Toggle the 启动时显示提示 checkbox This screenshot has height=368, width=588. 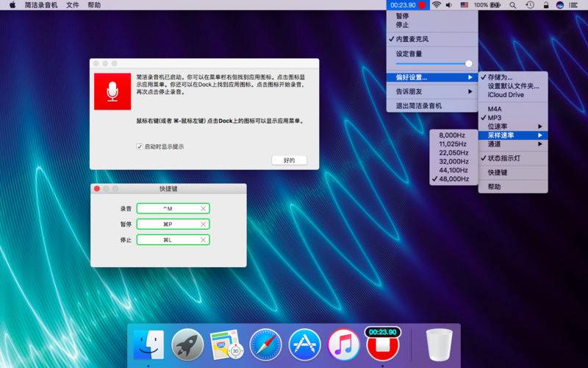pyautogui.click(x=140, y=146)
